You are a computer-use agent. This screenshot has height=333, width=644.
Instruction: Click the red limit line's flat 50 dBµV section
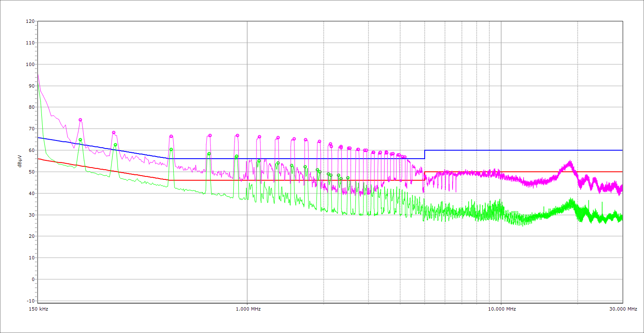point(524,172)
